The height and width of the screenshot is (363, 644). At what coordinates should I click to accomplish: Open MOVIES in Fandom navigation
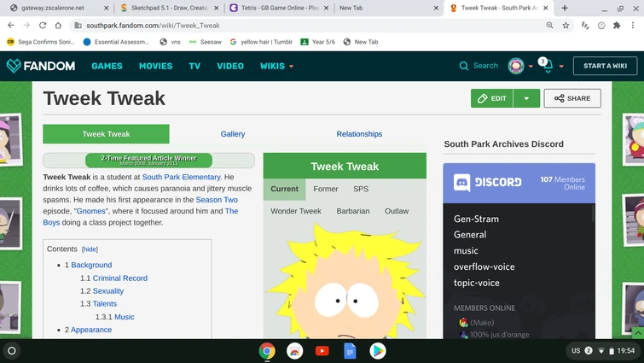(x=155, y=66)
